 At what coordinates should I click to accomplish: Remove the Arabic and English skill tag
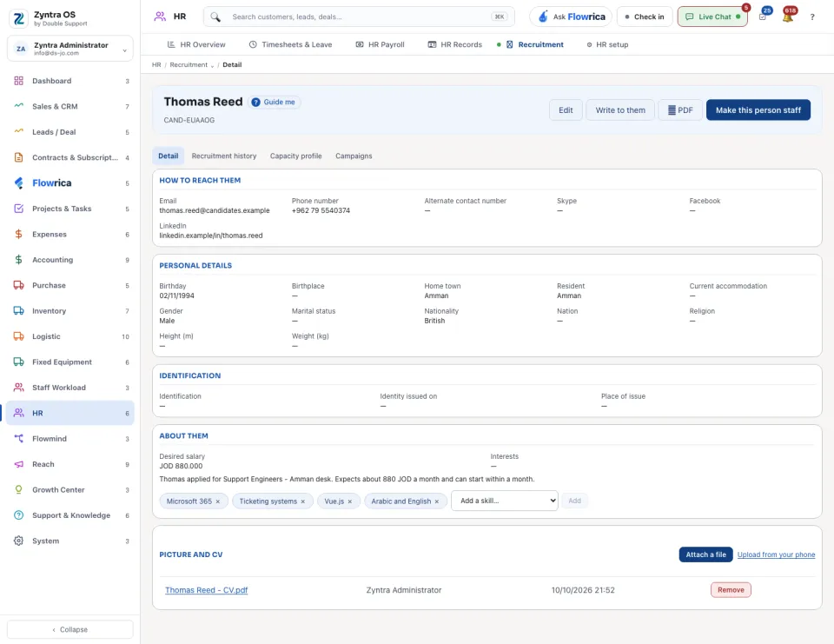pyautogui.click(x=437, y=501)
